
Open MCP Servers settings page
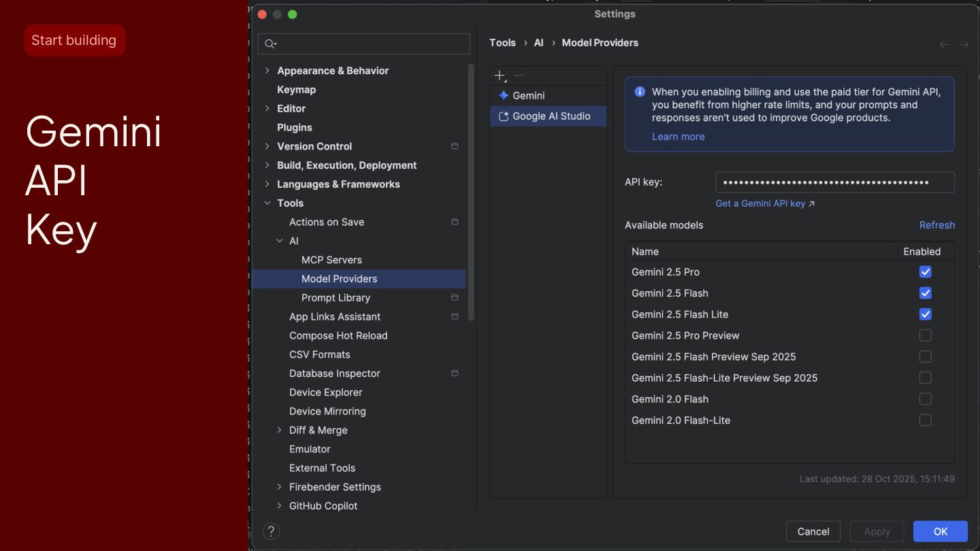pos(331,260)
